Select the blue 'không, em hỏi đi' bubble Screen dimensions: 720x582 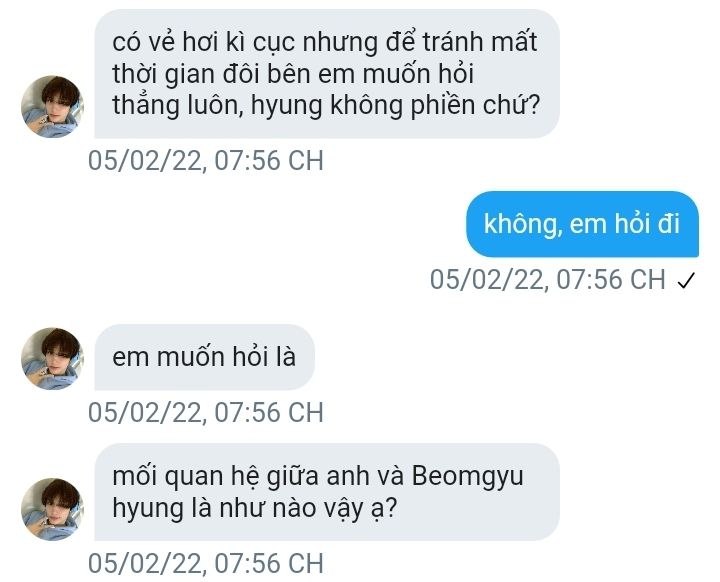pyautogui.click(x=582, y=224)
